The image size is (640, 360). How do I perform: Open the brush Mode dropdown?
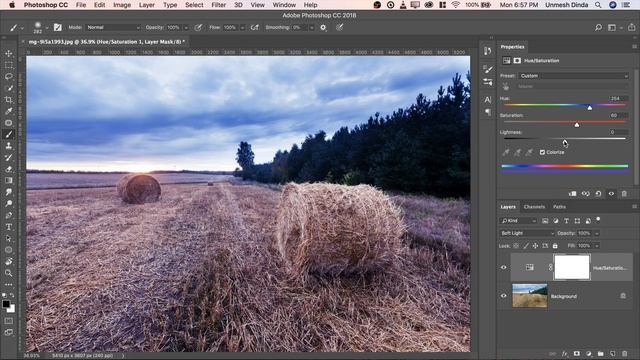[x=113, y=27]
